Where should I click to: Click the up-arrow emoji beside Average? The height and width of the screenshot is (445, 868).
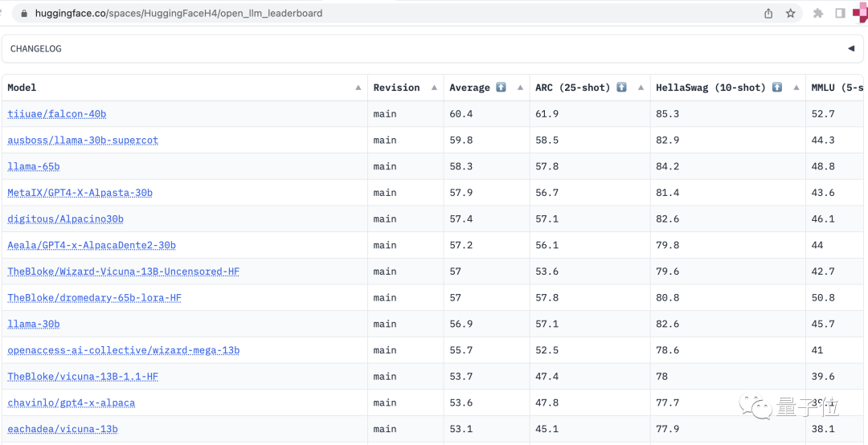click(x=501, y=87)
